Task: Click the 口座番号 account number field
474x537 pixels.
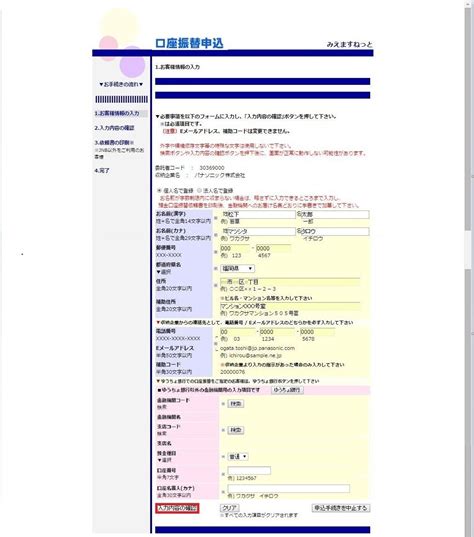Action: [249, 471]
